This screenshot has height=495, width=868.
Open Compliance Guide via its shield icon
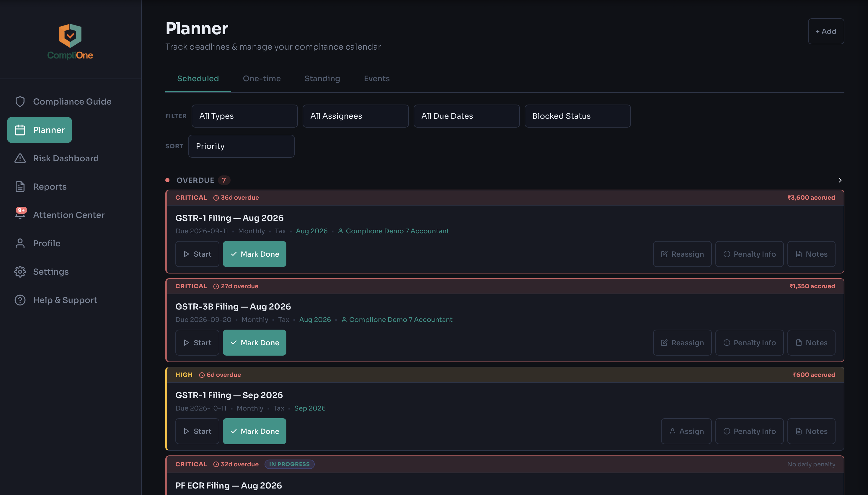20,101
